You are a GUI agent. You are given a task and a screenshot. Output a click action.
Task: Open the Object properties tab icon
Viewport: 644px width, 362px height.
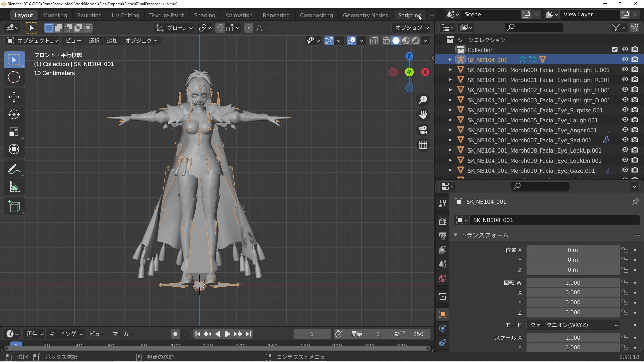pos(443,314)
